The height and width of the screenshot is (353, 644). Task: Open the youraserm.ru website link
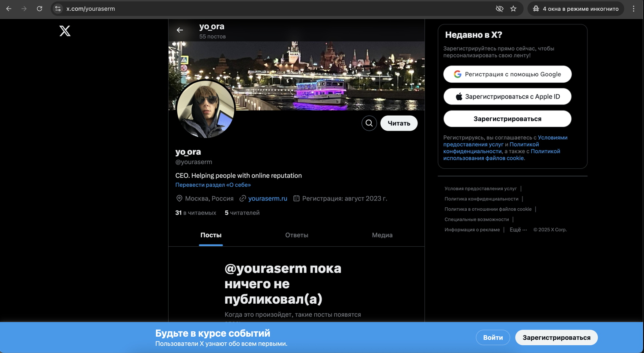tap(268, 198)
